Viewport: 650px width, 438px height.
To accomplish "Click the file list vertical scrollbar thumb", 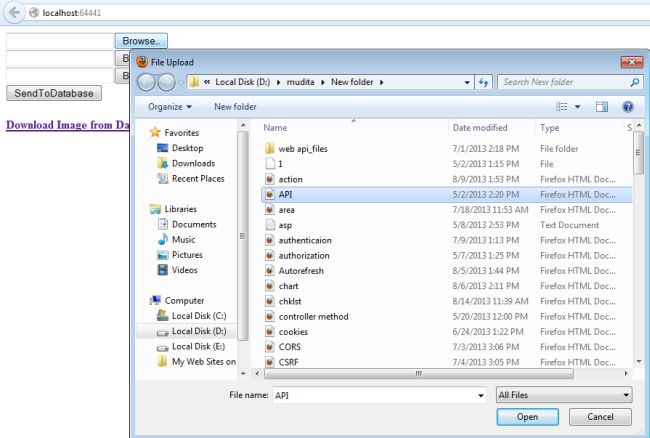I will pyautogui.click(x=638, y=152).
